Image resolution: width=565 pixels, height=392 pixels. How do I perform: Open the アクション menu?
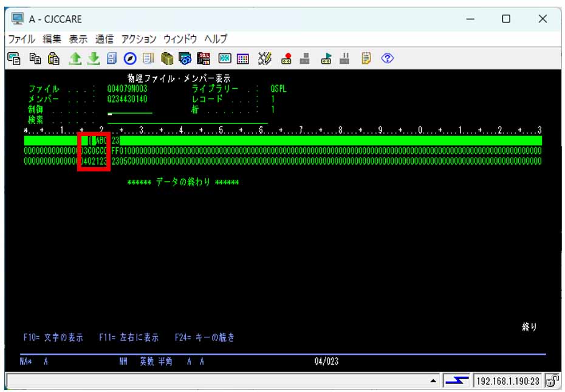click(139, 39)
